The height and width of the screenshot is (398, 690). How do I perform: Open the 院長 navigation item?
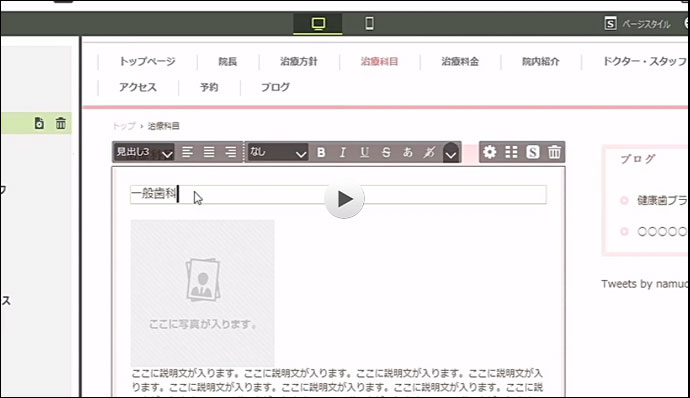point(228,61)
